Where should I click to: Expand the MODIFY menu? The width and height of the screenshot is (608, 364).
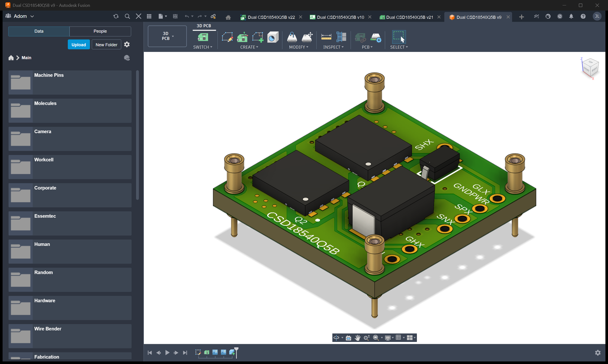click(299, 47)
